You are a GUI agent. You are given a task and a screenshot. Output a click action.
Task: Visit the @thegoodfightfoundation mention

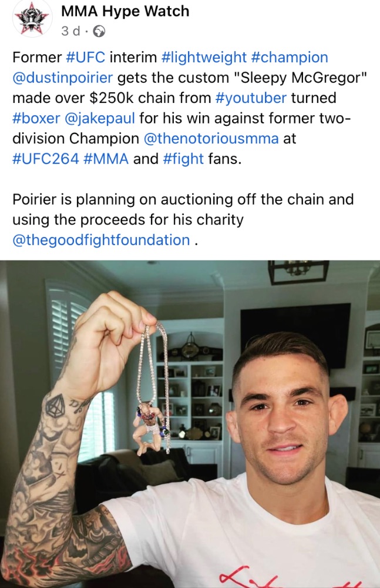point(101,240)
